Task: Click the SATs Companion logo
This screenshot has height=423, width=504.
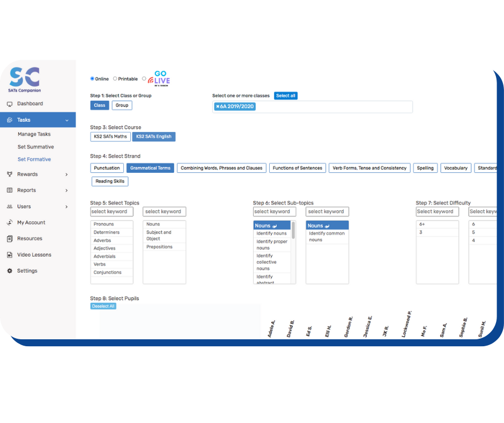Action: pyautogui.click(x=25, y=79)
